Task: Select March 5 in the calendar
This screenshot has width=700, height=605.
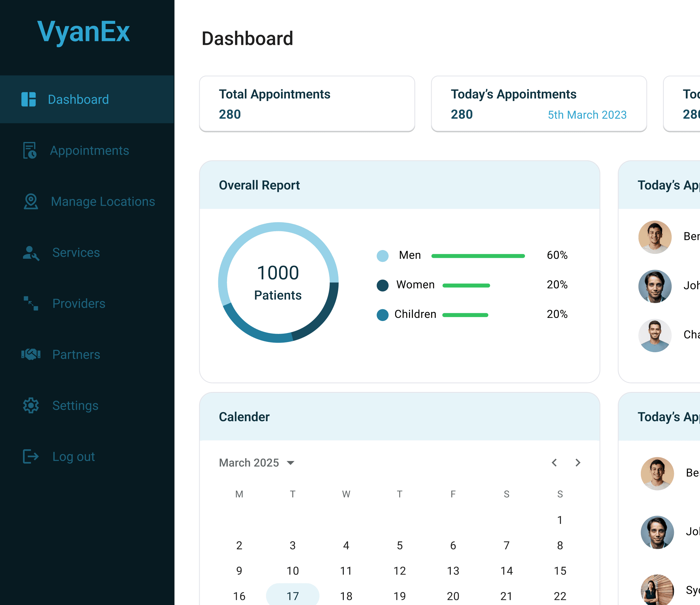Action: [400, 546]
